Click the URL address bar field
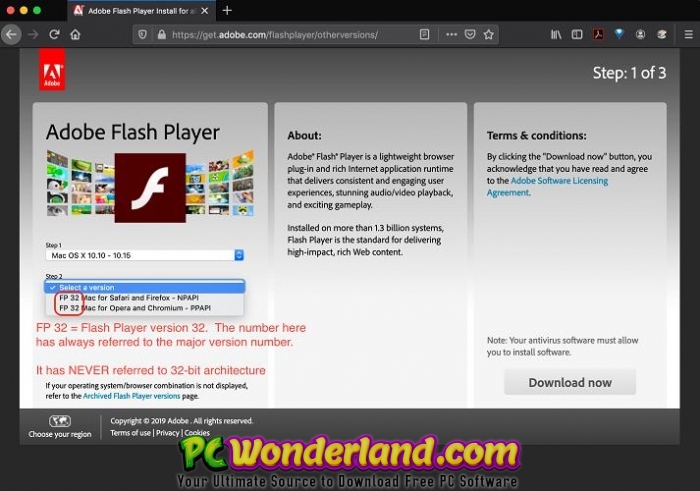700x491 pixels. pos(290,34)
